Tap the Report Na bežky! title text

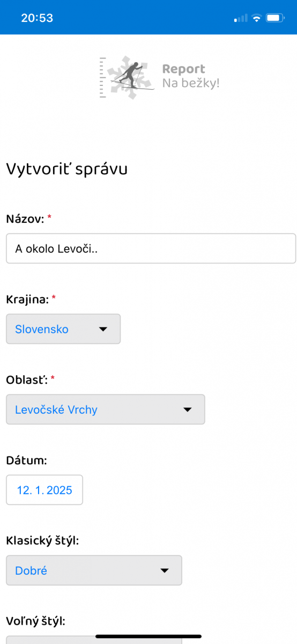[191, 76]
